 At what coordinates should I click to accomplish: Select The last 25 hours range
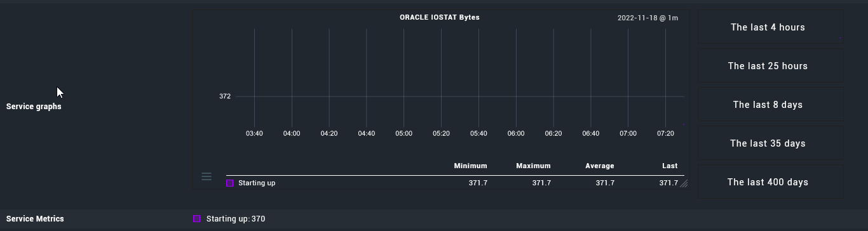coord(771,66)
